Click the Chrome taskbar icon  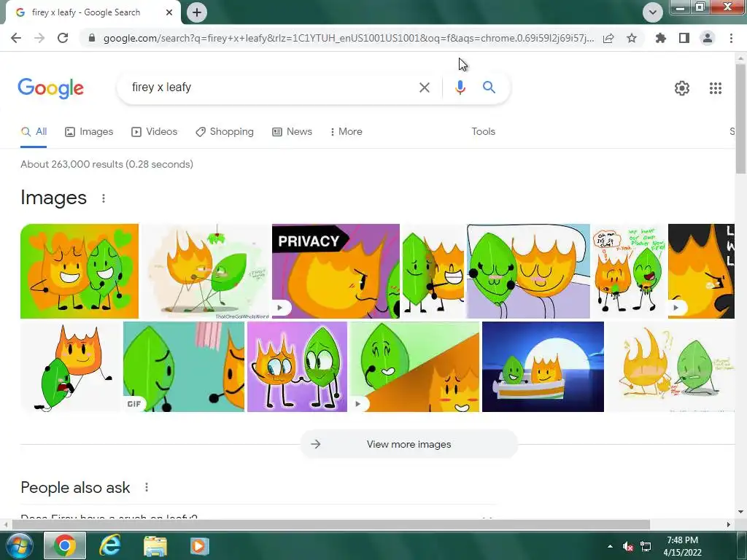pyautogui.click(x=65, y=545)
